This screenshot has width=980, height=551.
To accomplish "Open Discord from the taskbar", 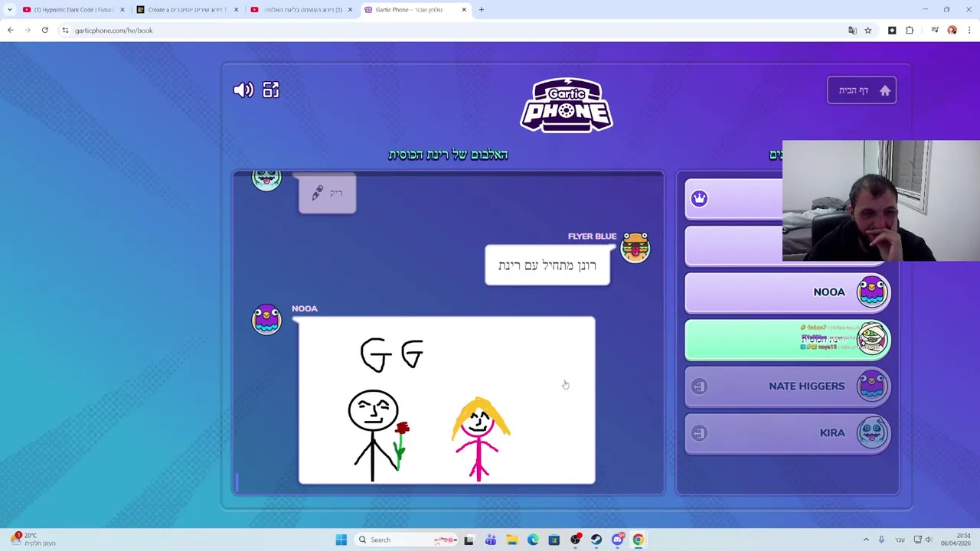I will tap(618, 540).
